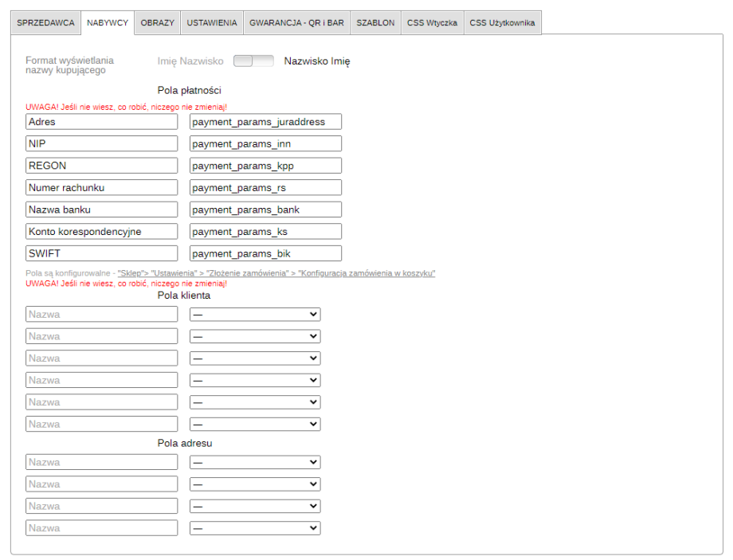The height and width of the screenshot is (560, 733).
Task: Select the payment_params_rs input field
Action: 265,187
